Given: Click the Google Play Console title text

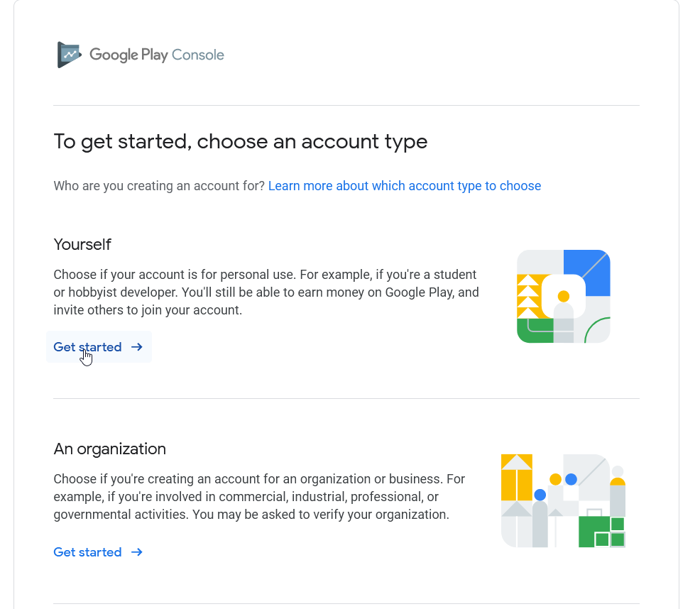Looking at the screenshot, I should click(157, 55).
